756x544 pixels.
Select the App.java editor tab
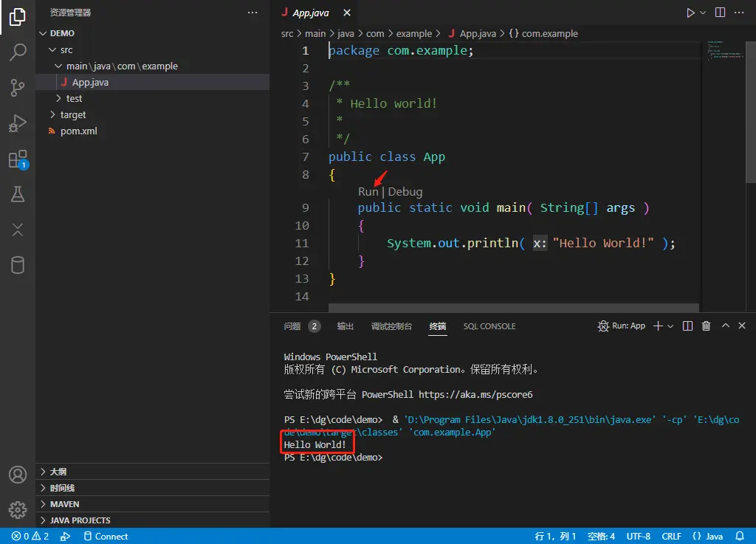coord(311,13)
